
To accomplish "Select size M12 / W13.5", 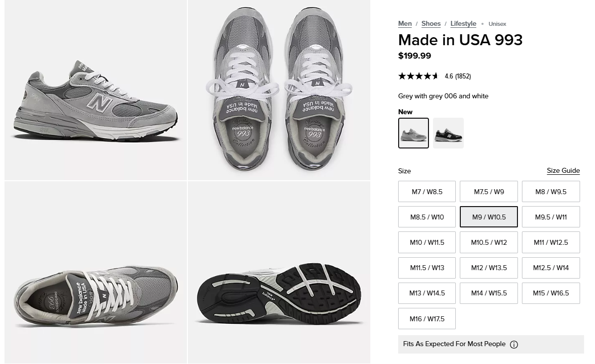I will click(x=489, y=268).
